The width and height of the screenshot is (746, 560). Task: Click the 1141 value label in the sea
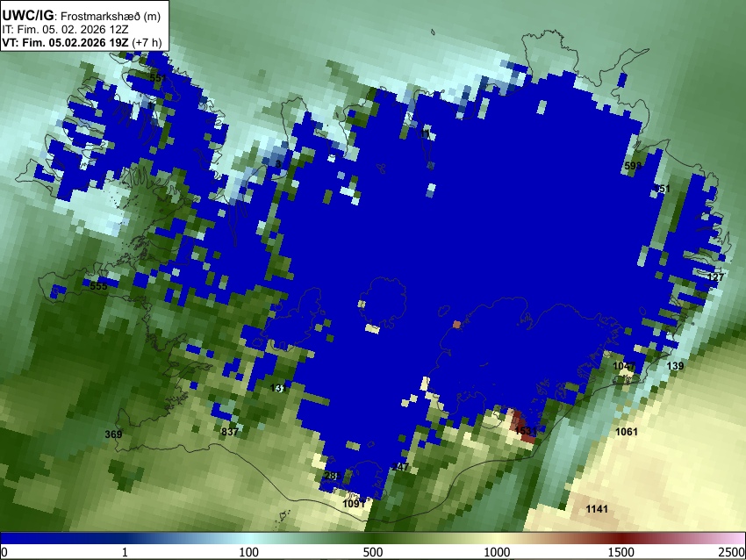point(597,509)
